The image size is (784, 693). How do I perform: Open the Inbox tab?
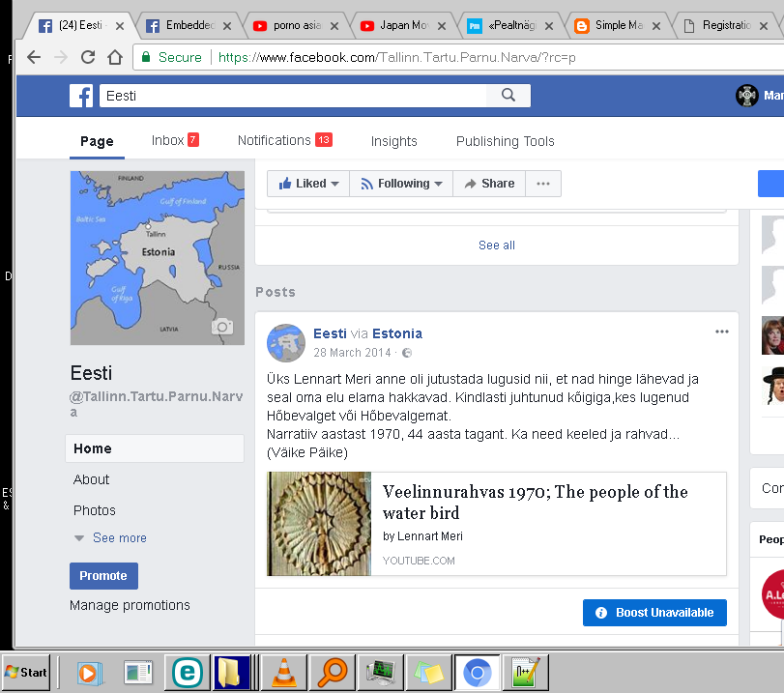click(175, 140)
